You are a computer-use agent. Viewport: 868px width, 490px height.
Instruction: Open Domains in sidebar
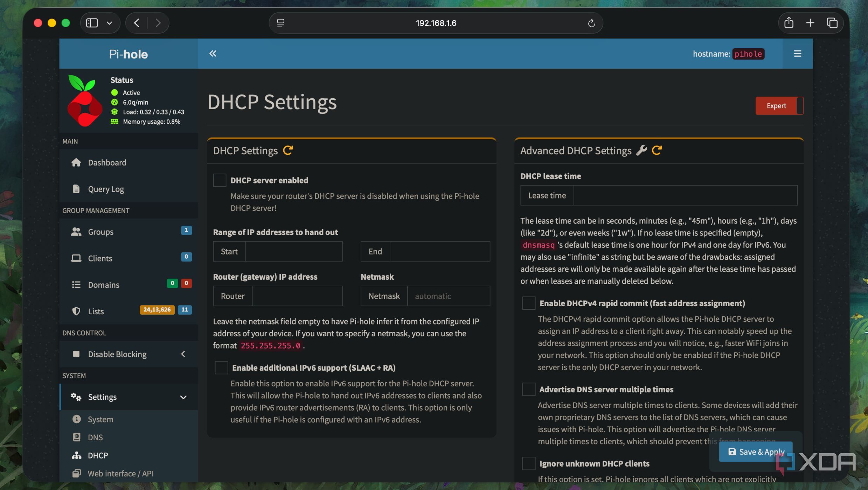[129, 285]
